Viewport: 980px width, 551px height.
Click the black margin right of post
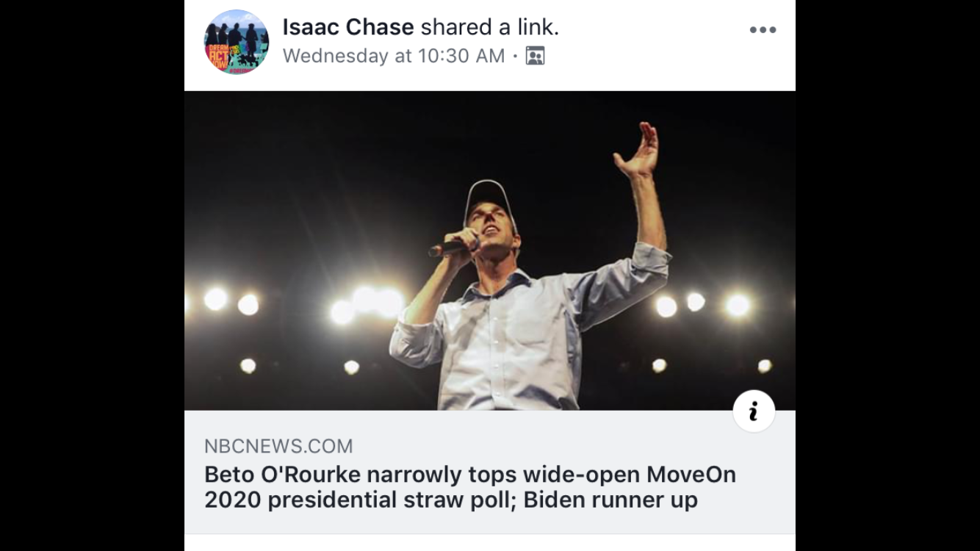(x=887, y=275)
